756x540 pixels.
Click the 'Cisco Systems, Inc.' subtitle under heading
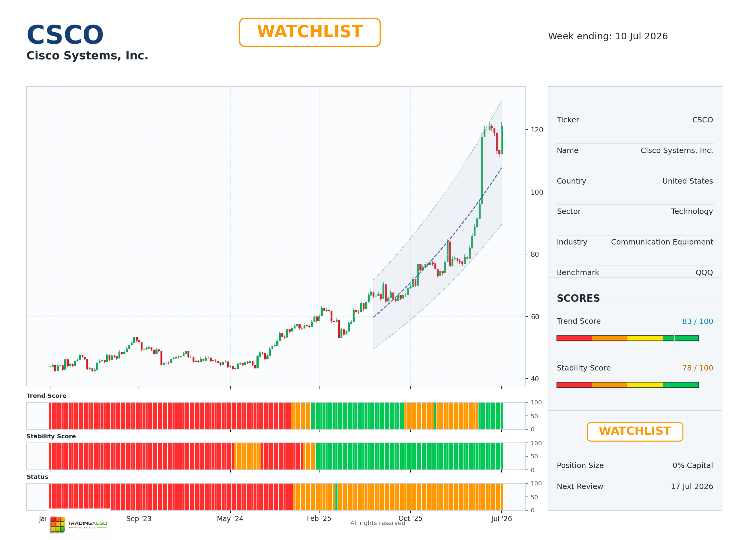pyautogui.click(x=87, y=55)
